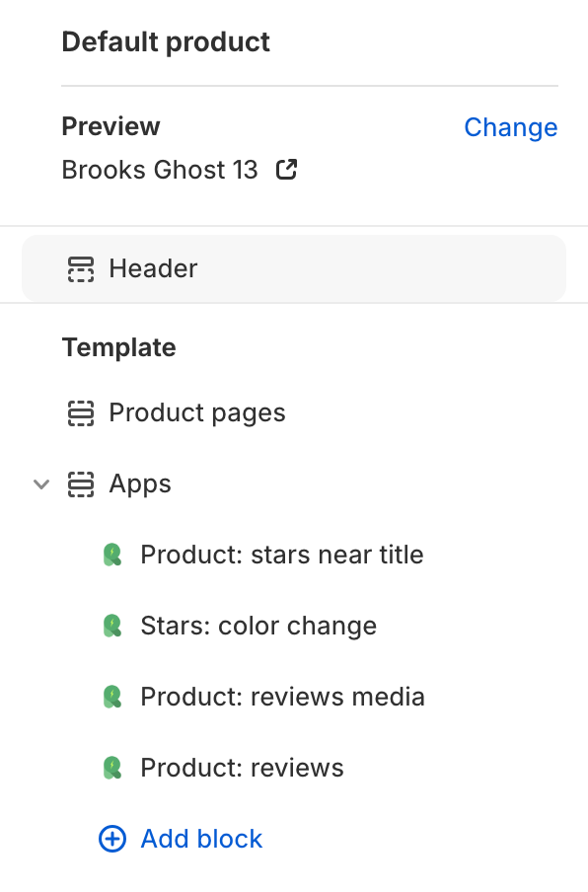Click the Apps section icon

coord(81,484)
